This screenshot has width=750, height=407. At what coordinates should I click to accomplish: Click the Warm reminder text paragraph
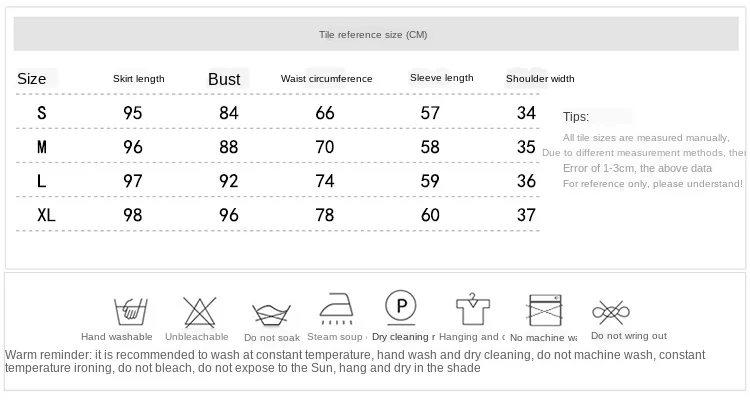pyautogui.click(x=355, y=362)
